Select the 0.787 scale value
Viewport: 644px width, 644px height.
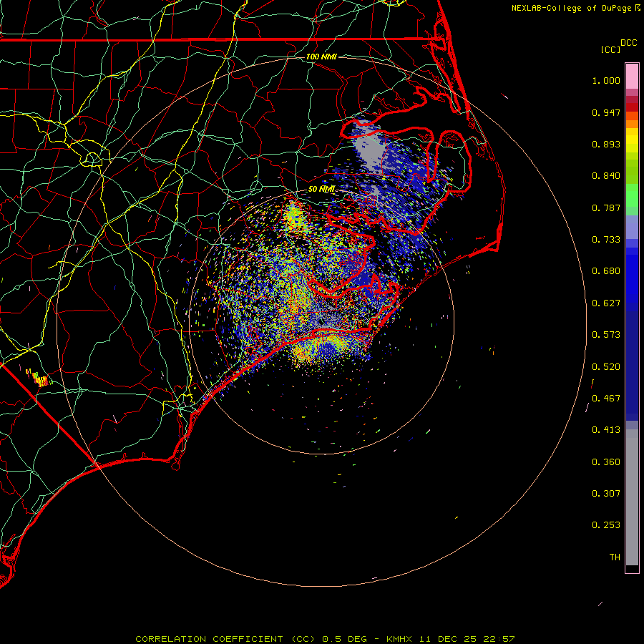tap(606, 208)
